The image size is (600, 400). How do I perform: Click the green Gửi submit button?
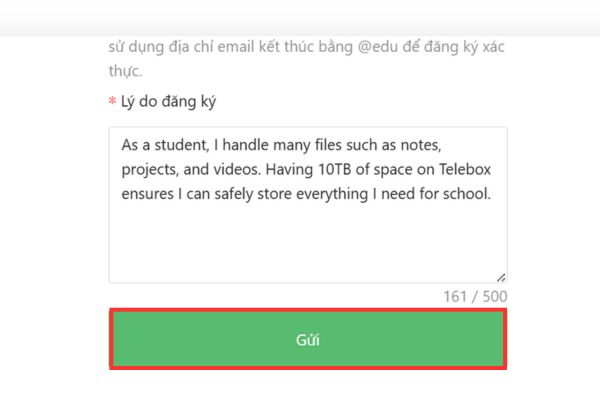[x=308, y=340]
